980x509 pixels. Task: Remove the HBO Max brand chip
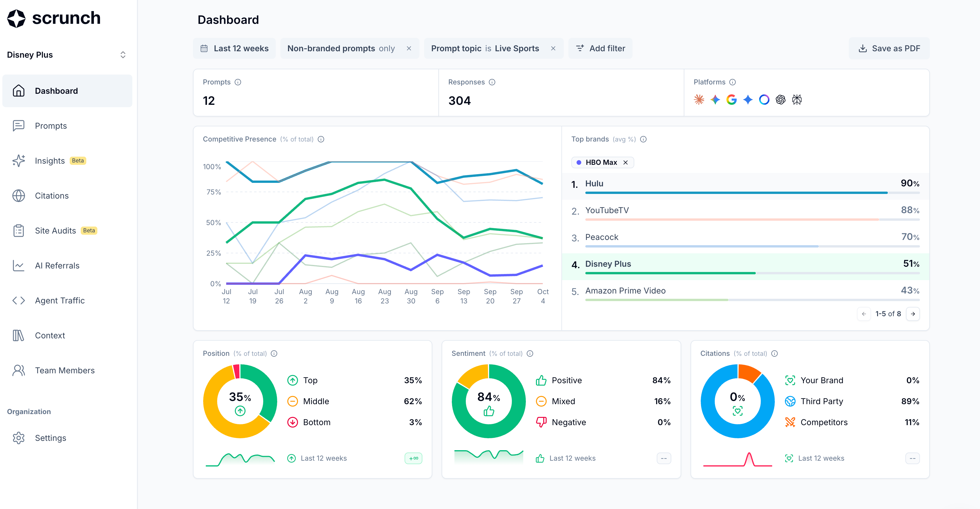coord(626,162)
